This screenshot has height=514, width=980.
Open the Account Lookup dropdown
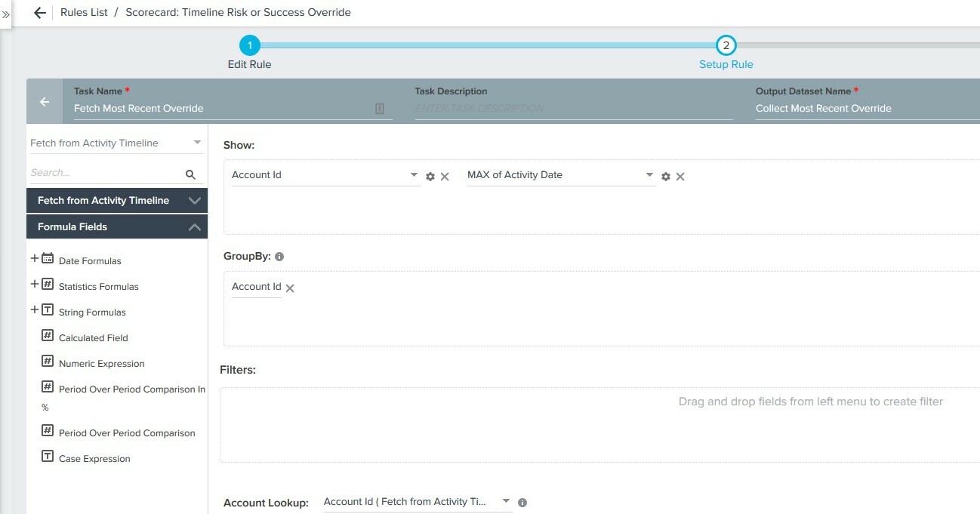418,502
